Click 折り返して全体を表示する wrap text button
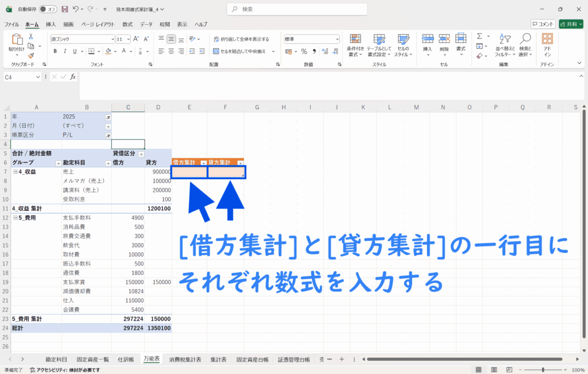The width and height of the screenshot is (588, 374). coord(241,39)
